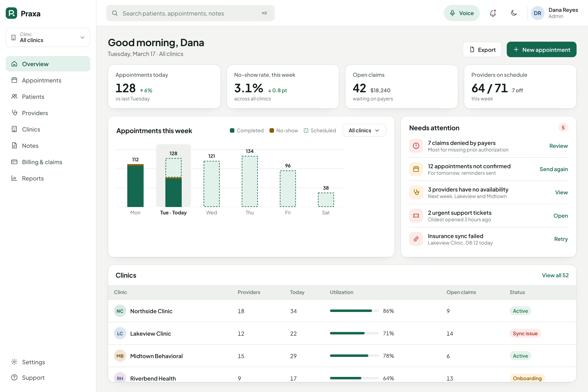Click the Sync issue status badge
This screenshot has width=588, height=392.
click(x=525, y=333)
